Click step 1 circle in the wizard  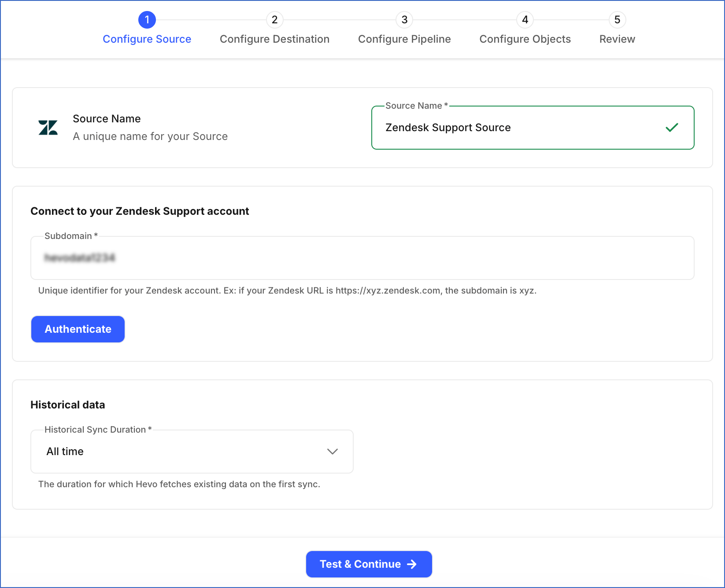tap(147, 20)
